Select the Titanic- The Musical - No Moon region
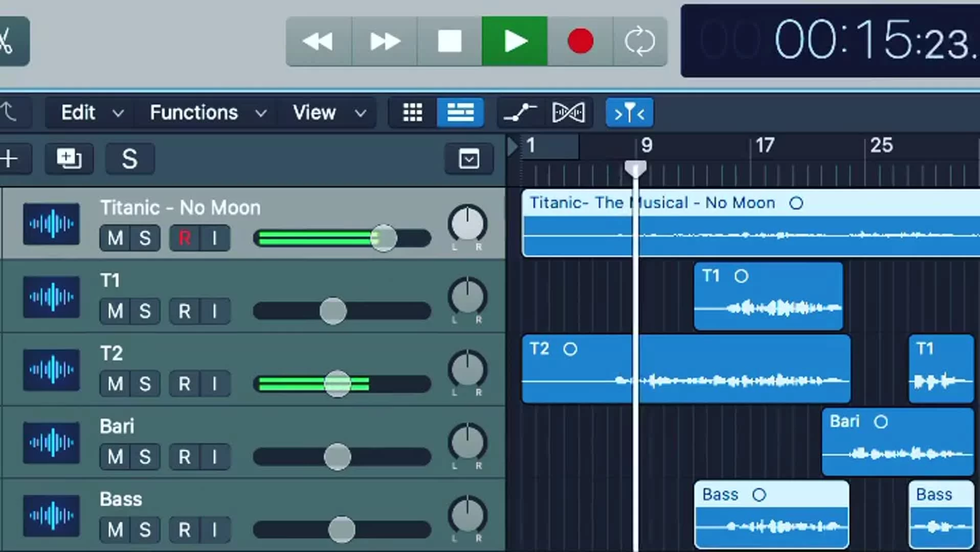Image resolution: width=980 pixels, height=552 pixels. pyautogui.click(x=751, y=223)
